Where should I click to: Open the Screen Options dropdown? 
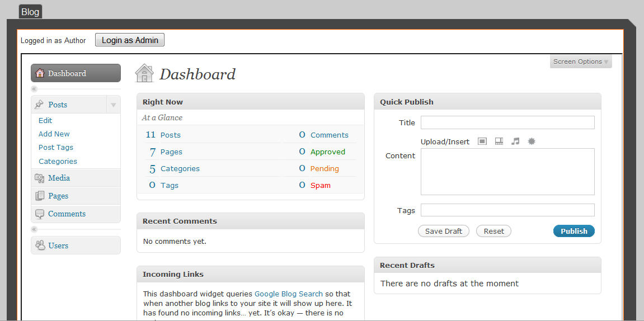click(581, 62)
